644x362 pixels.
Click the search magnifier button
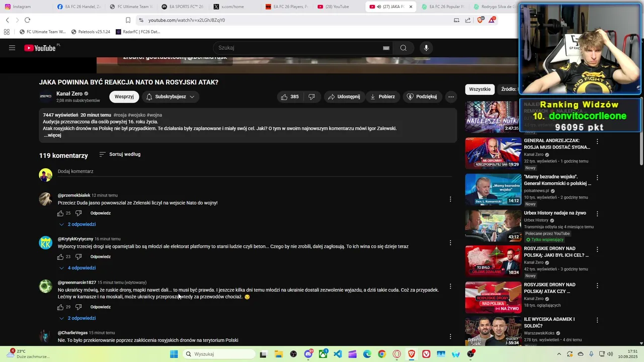403,48
